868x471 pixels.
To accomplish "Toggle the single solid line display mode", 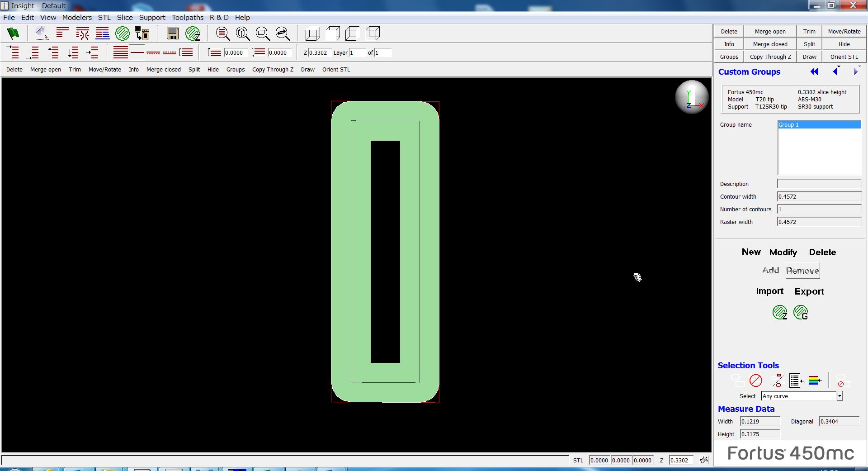I will (137, 52).
